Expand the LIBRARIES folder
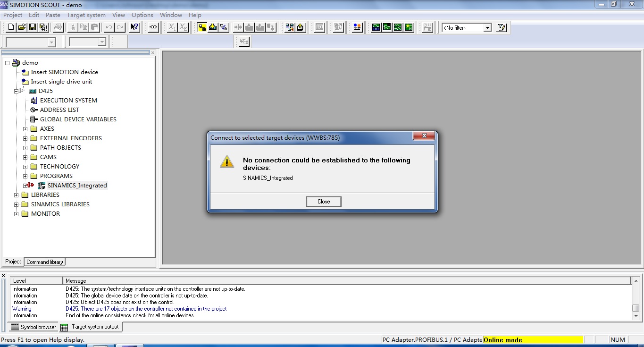 pyautogui.click(x=17, y=195)
